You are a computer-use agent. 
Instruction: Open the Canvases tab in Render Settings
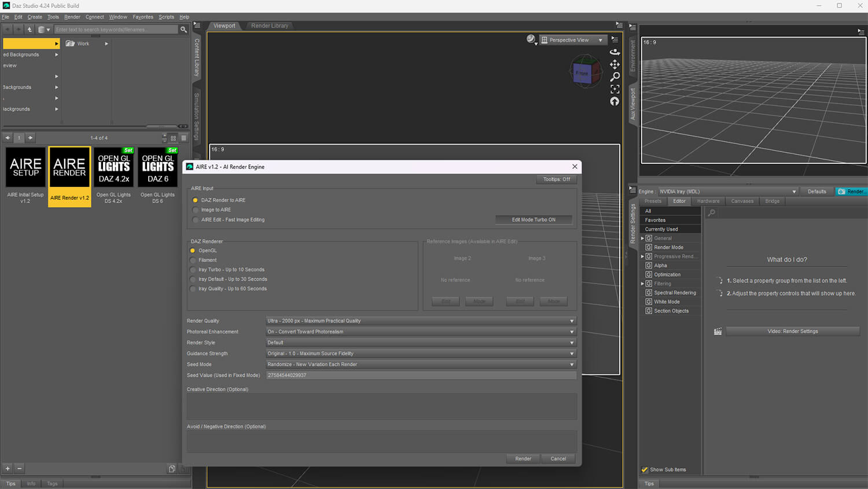click(x=742, y=201)
